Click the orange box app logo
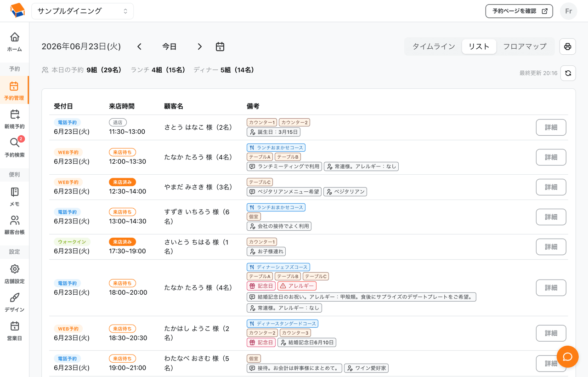588x377 pixels. (x=17, y=10)
